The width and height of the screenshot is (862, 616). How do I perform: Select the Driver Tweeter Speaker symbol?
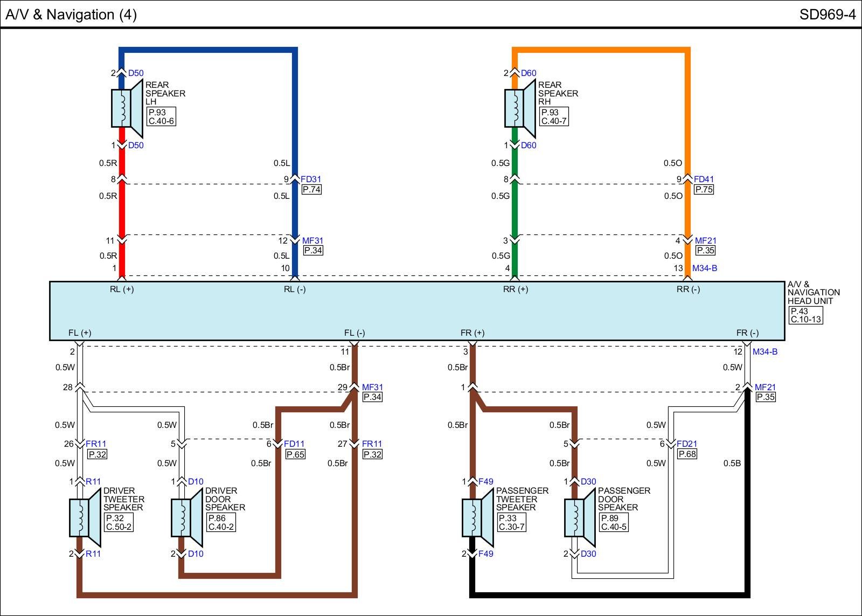85,518
